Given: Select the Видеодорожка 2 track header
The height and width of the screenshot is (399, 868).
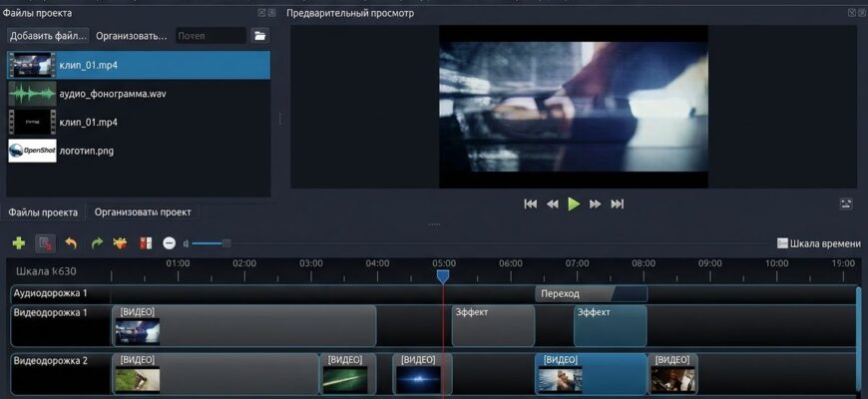Looking at the screenshot, I should tap(61, 375).
